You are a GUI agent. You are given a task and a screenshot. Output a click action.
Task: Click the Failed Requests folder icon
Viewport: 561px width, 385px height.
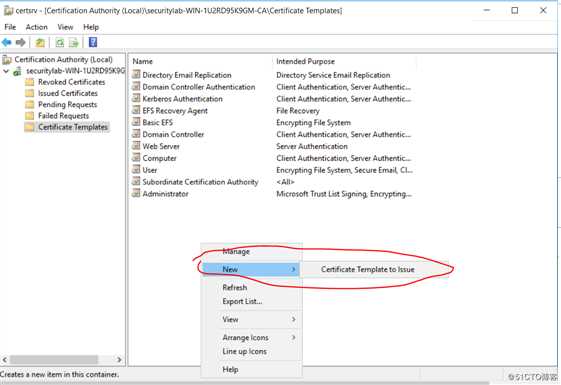point(30,116)
